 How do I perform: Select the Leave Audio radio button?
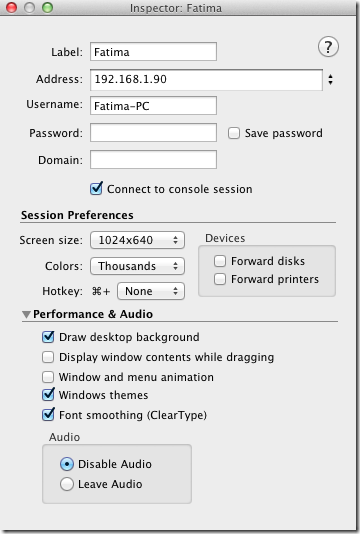(x=67, y=484)
